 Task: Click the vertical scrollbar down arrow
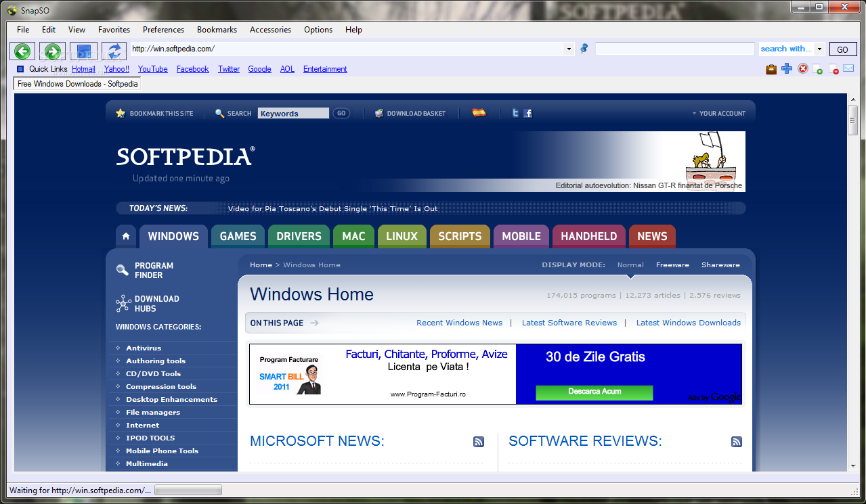(x=853, y=465)
